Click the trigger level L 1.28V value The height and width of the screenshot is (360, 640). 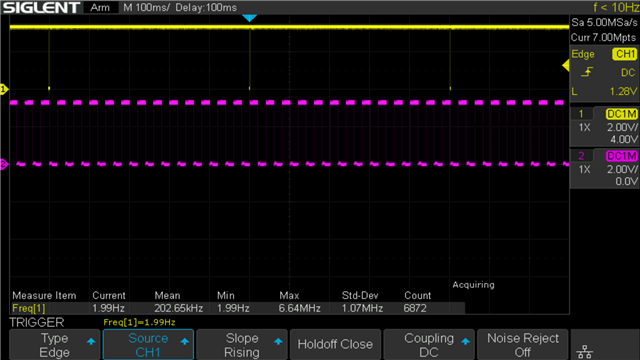(x=623, y=91)
